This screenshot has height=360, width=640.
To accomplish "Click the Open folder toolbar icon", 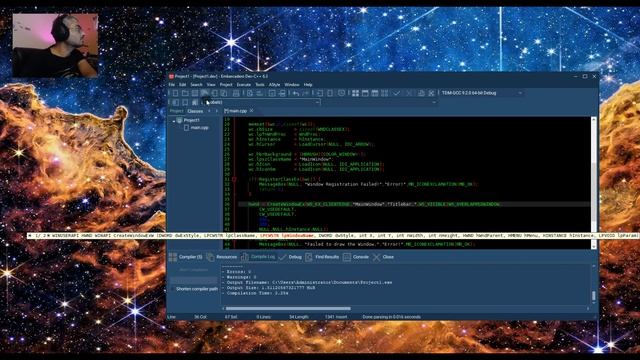I will coord(185,93).
